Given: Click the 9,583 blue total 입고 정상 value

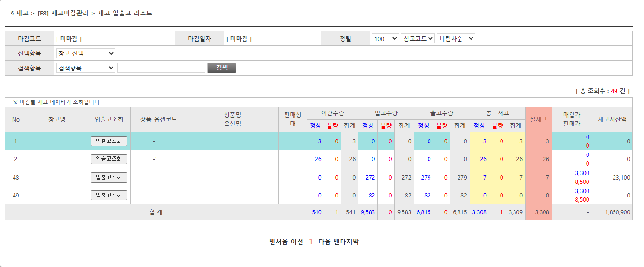Looking at the screenshot, I should (x=368, y=212).
